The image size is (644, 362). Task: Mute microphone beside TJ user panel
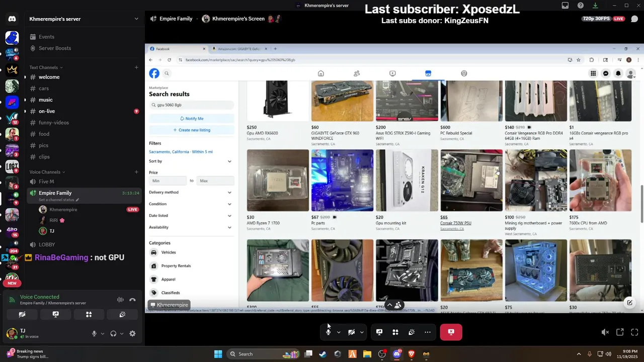coord(94,333)
